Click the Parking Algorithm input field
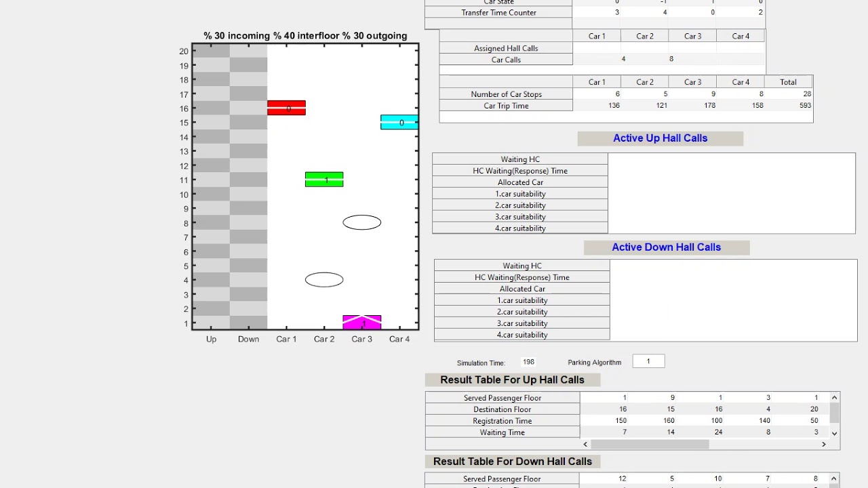The height and width of the screenshot is (488, 868). pos(648,361)
